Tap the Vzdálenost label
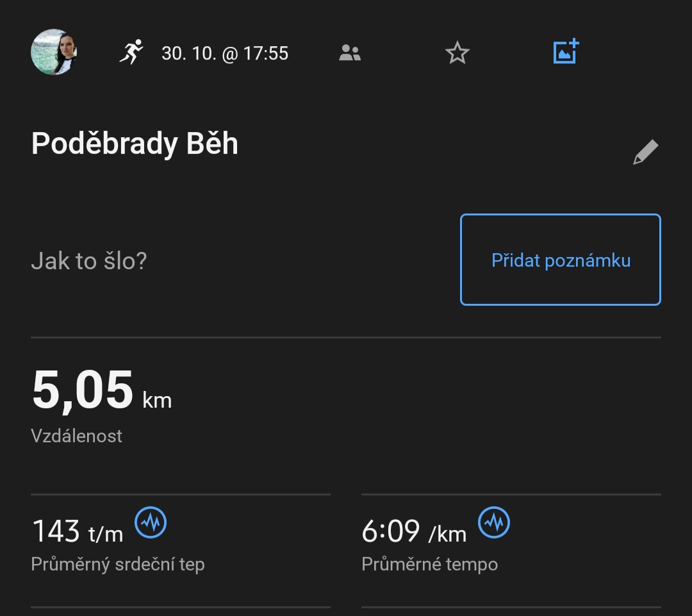The image size is (692, 616). click(76, 436)
